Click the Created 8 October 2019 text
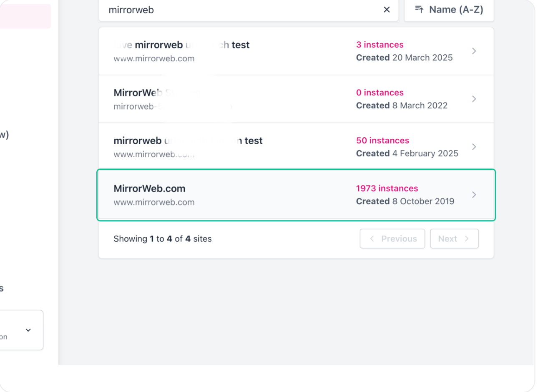 tap(405, 201)
